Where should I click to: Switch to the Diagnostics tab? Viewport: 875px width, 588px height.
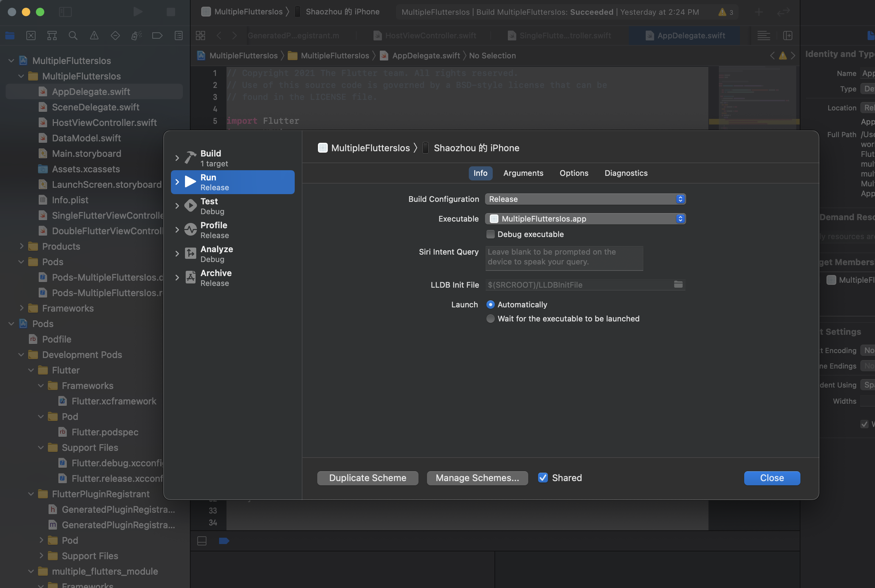click(626, 173)
